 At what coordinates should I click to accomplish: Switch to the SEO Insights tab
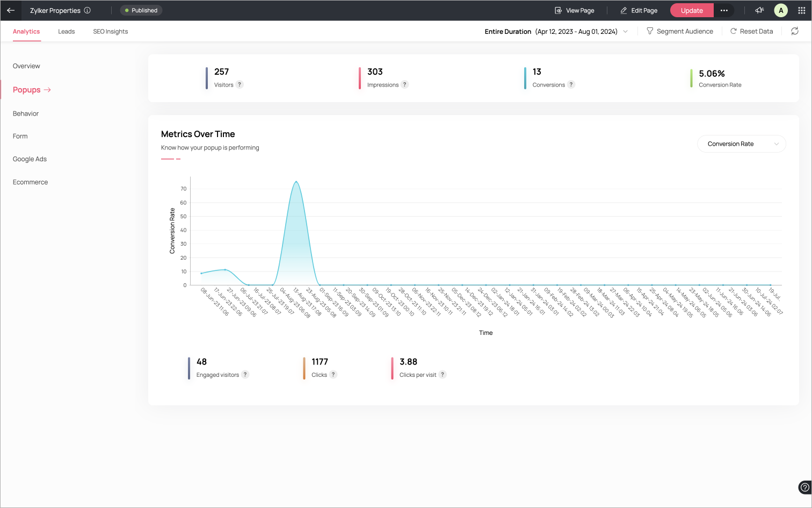[x=111, y=32]
